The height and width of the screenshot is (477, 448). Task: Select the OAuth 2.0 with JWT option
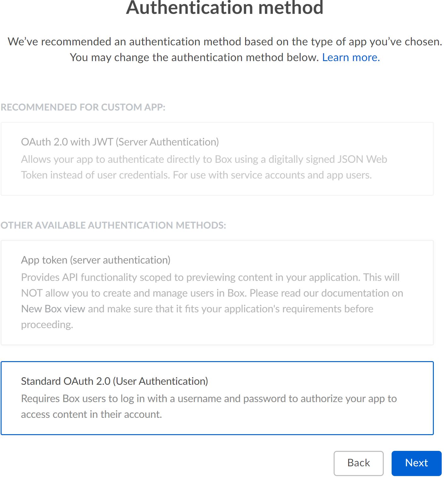point(221,157)
